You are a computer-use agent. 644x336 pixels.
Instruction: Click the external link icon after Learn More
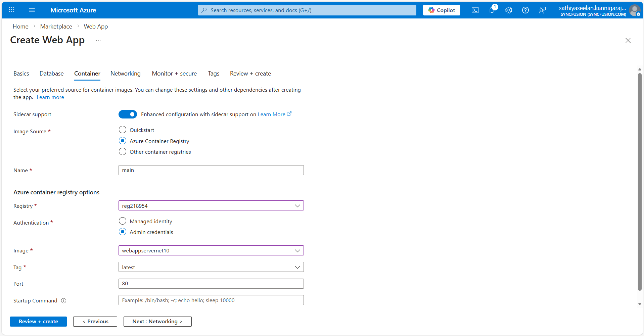[x=289, y=114]
